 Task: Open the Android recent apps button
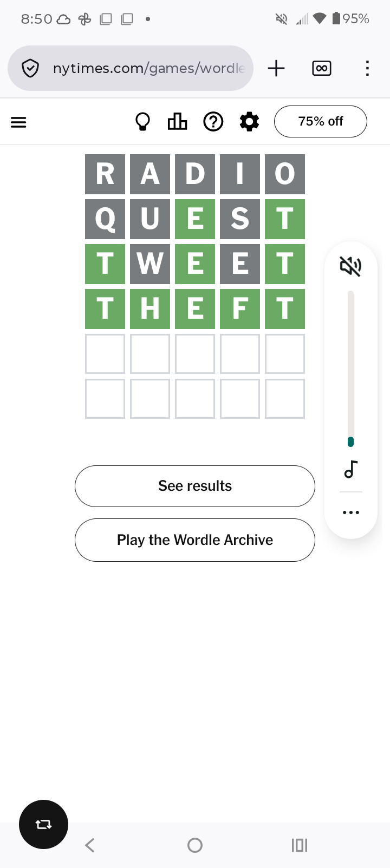300,845
